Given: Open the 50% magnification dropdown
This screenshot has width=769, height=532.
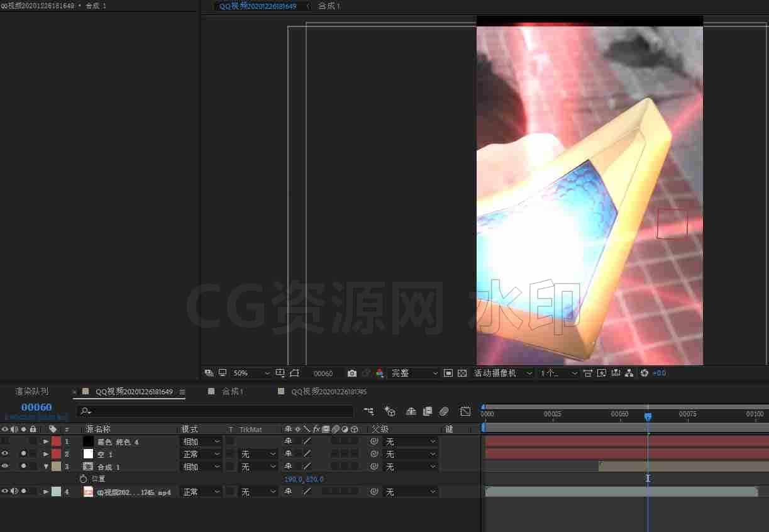Looking at the screenshot, I should (x=252, y=373).
